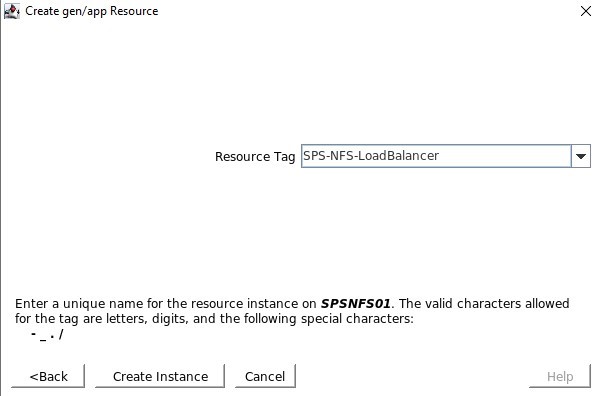Open the Resource Tag dropdown arrow
The height and width of the screenshot is (396, 600).
tap(580, 156)
